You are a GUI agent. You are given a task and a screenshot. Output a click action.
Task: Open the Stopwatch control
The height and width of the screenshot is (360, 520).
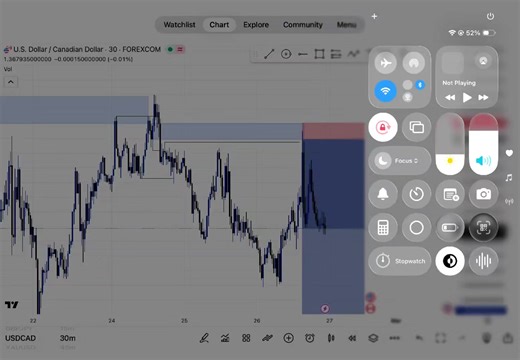tap(400, 261)
